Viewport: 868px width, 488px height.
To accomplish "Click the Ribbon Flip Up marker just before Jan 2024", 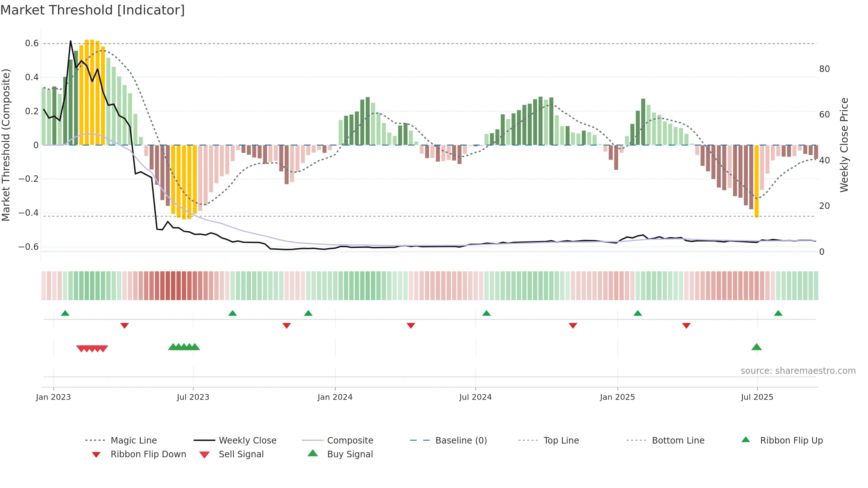I will tap(308, 313).
